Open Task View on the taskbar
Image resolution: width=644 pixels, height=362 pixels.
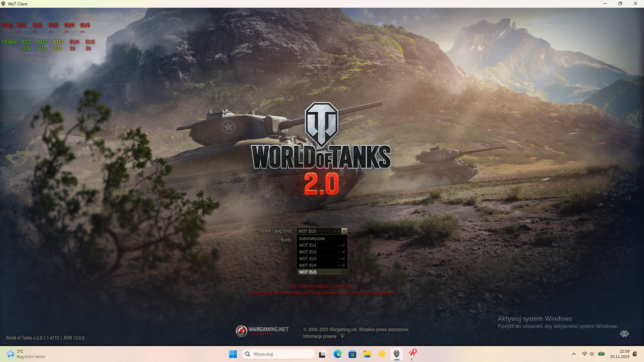[323, 354]
